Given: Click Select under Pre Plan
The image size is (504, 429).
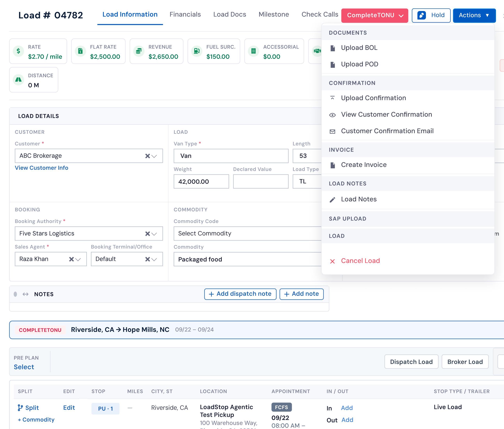Looking at the screenshot, I should pyautogui.click(x=24, y=367).
